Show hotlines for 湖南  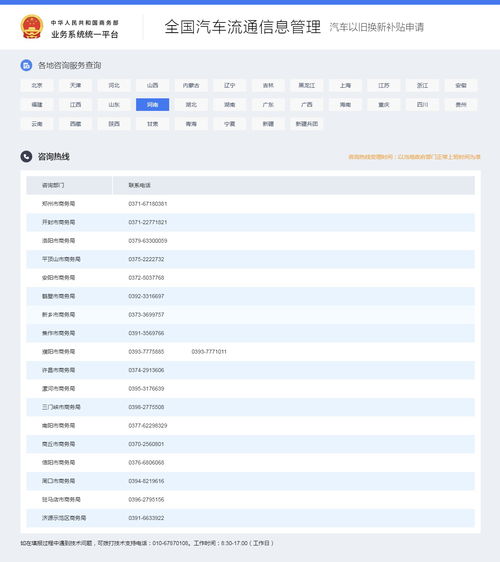click(x=229, y=105)
